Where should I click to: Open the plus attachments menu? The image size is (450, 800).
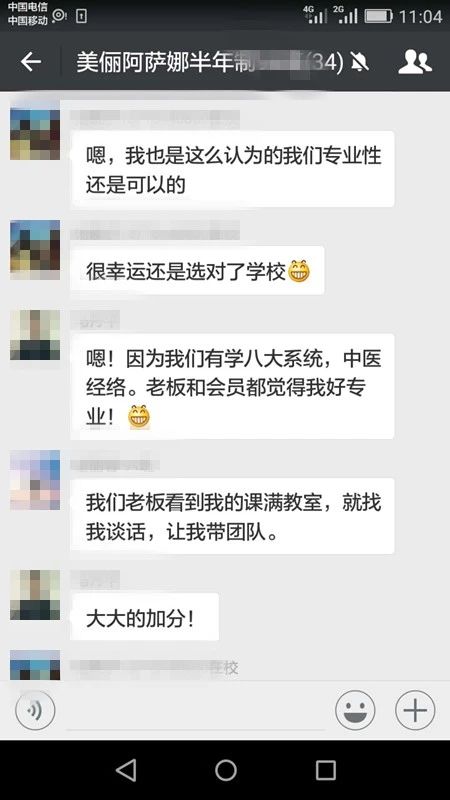tap(415, 710)
